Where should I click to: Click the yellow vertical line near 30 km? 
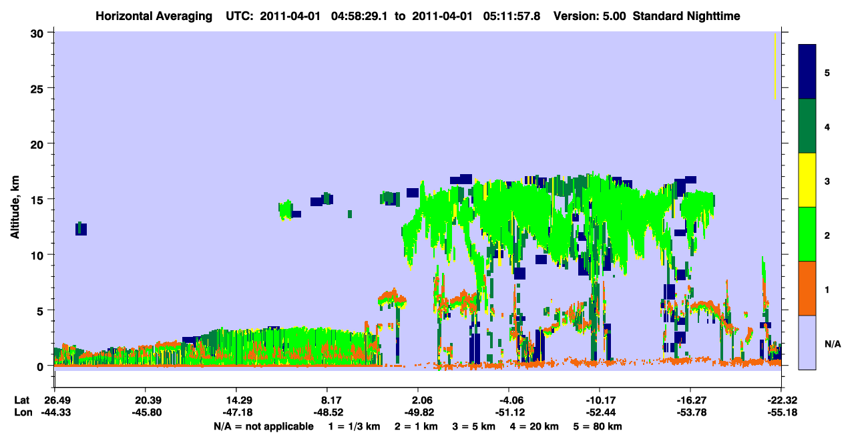pos(775,67)
